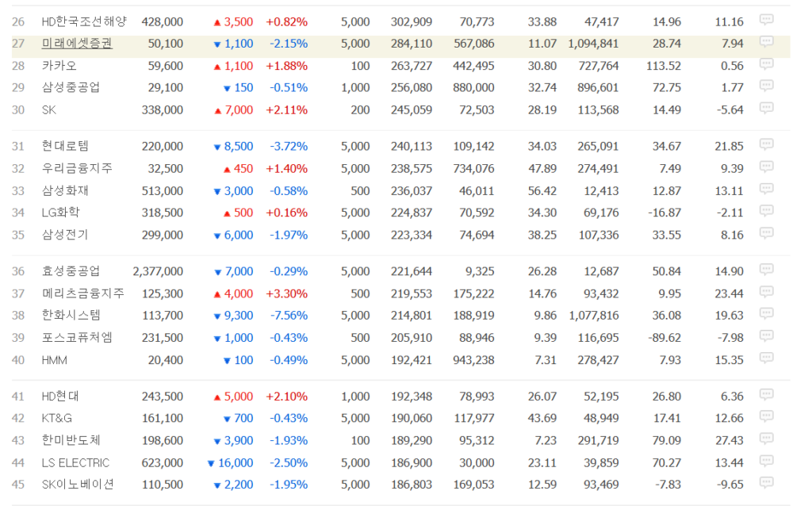Open the 한화시스템 stock page

71,315
